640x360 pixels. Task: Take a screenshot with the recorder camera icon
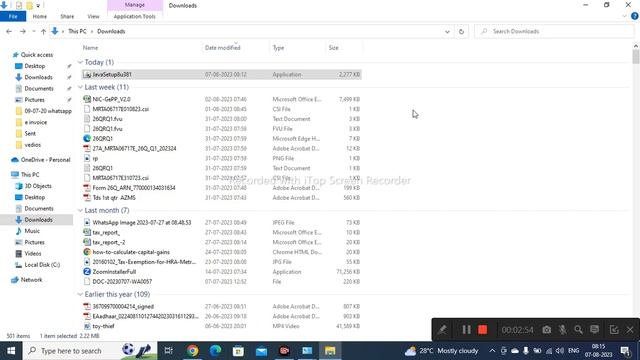point(547,330)
